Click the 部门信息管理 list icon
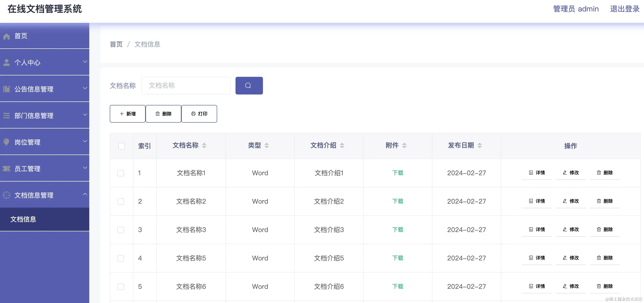Image resolution: width=644 pixels, height=303 pixels. click(x=7, y=115)
